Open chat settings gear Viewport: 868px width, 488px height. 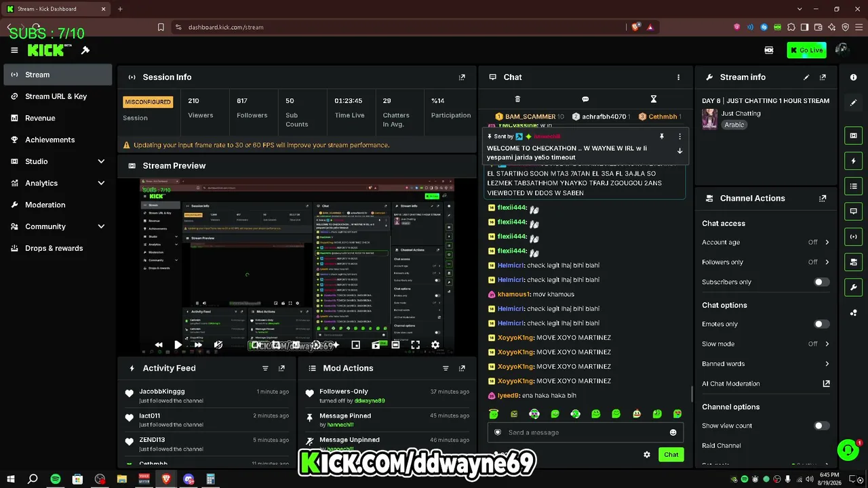pyautogui.click(x=647, y=455)
